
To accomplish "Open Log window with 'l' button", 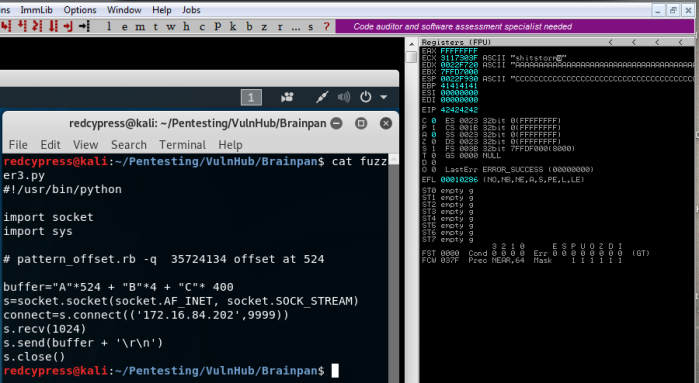I will pyautogui.click(x=109, y=26).
